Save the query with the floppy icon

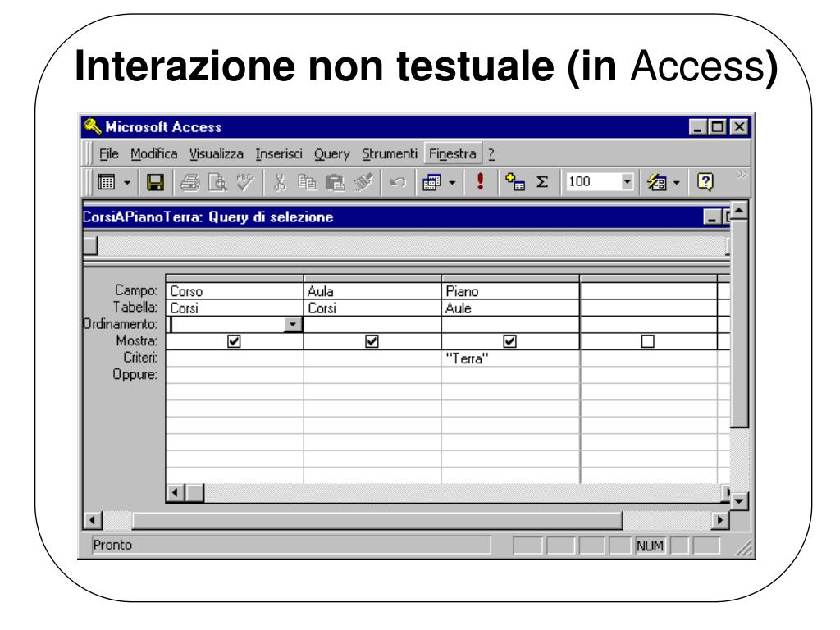(x=155, y=183)
